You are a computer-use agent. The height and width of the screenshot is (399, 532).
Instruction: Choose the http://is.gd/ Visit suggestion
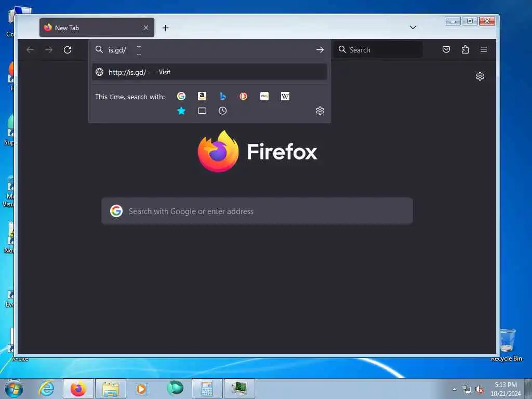click(209, 72)
